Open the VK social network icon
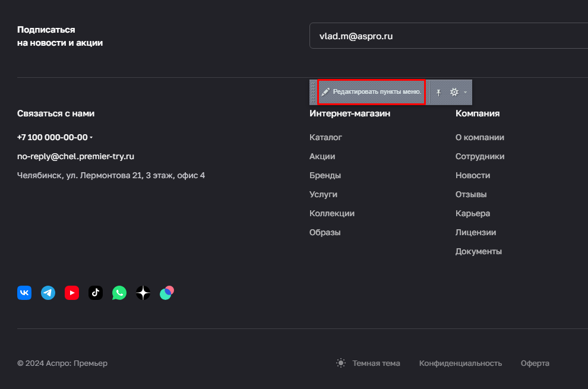The image size is (588, 389). pyautogui.click(x=24, y=293)
